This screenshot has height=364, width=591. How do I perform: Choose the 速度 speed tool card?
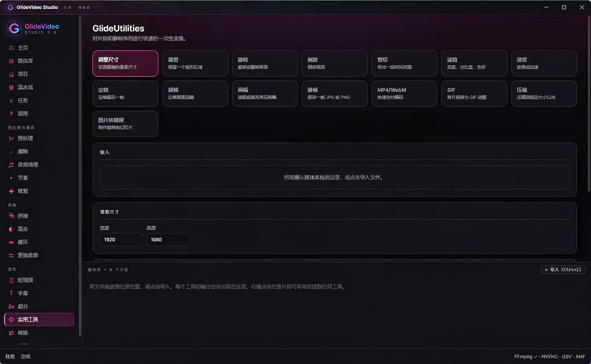coord(544,63)
